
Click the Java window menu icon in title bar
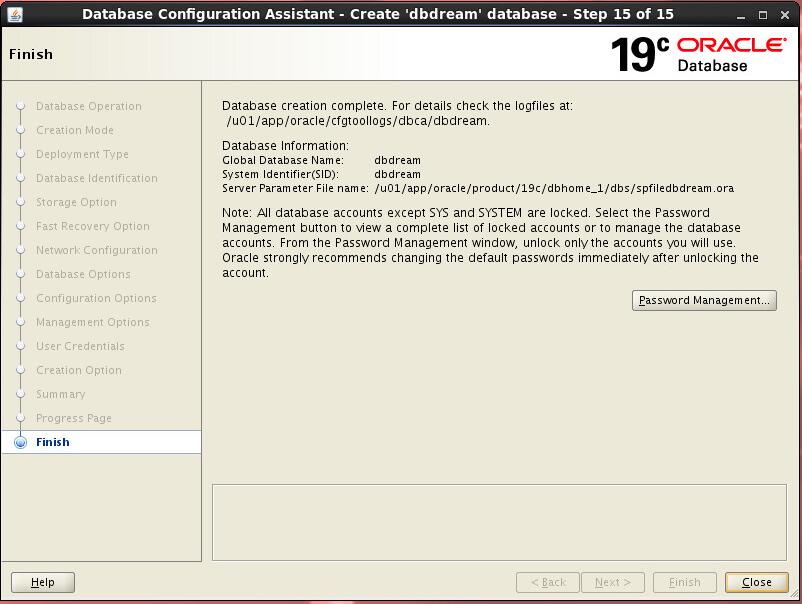[14, 14]
